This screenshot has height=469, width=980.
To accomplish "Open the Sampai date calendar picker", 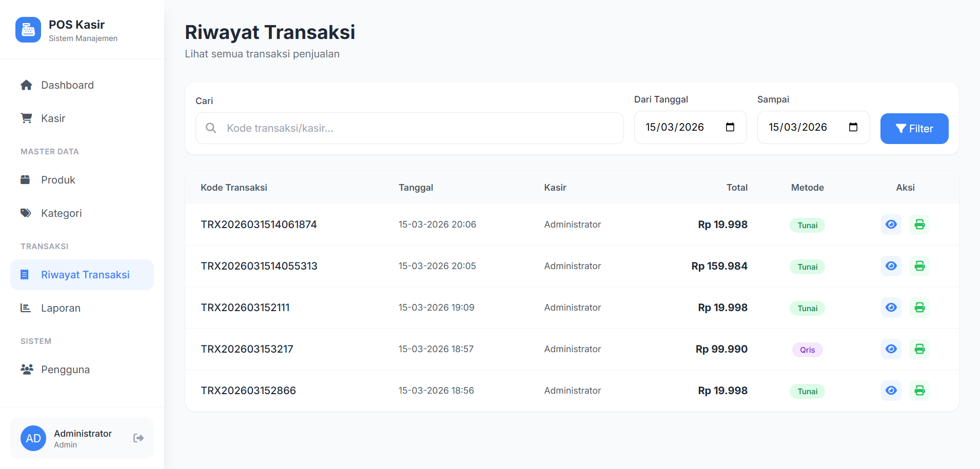I will 853,127.
